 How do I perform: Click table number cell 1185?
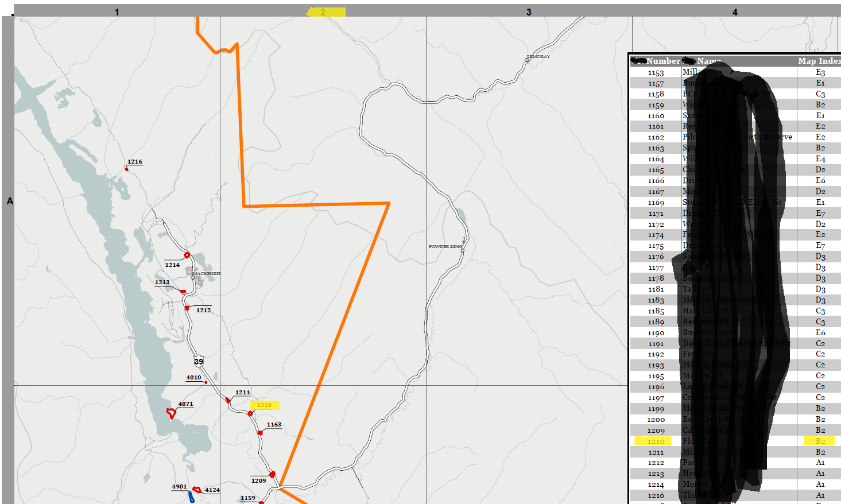(656, 311)
